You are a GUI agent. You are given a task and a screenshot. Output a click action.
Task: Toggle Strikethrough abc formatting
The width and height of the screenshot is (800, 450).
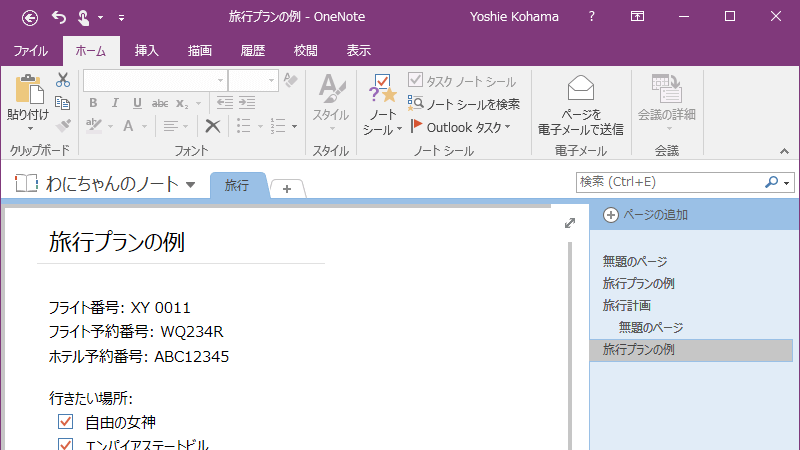[x=160, y=103]
